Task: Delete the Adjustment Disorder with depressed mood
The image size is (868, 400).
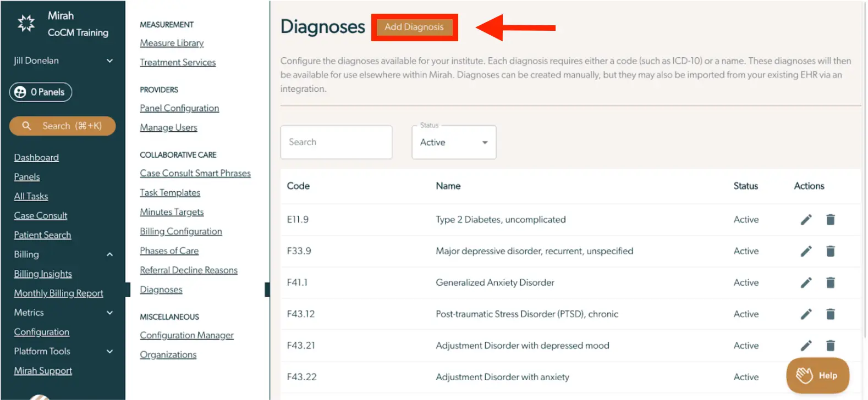Action: click(830, 346)
